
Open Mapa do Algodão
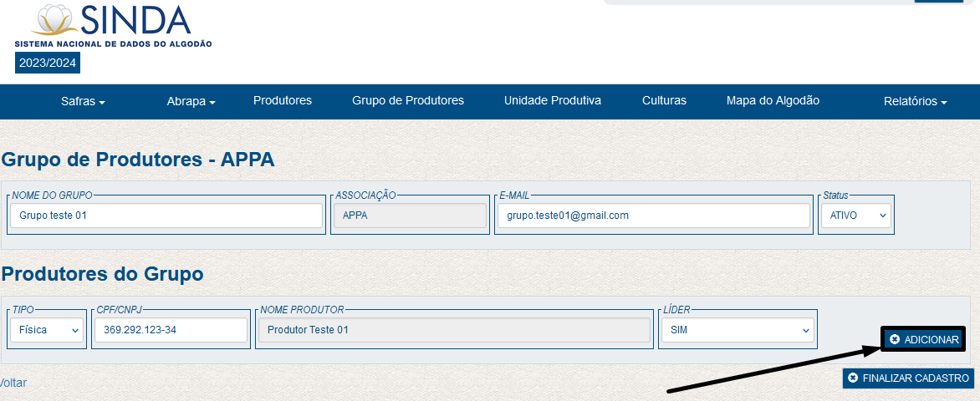click(773, 101)
